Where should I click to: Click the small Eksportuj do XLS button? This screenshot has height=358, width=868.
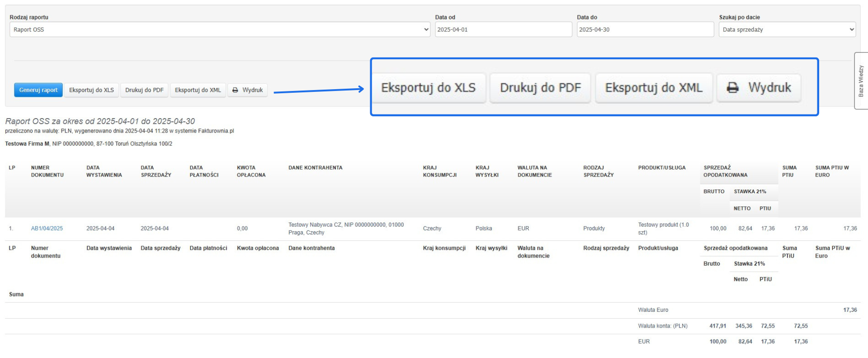91,90
